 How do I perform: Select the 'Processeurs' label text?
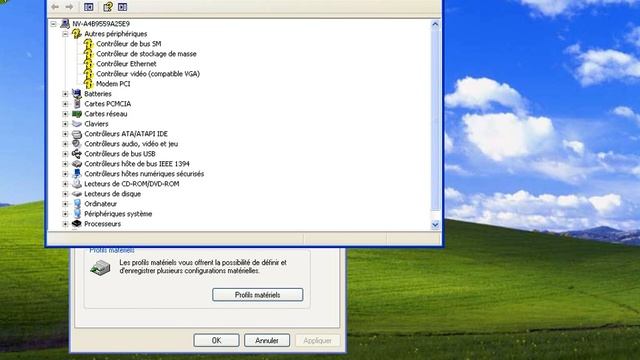tap(102, 224)
